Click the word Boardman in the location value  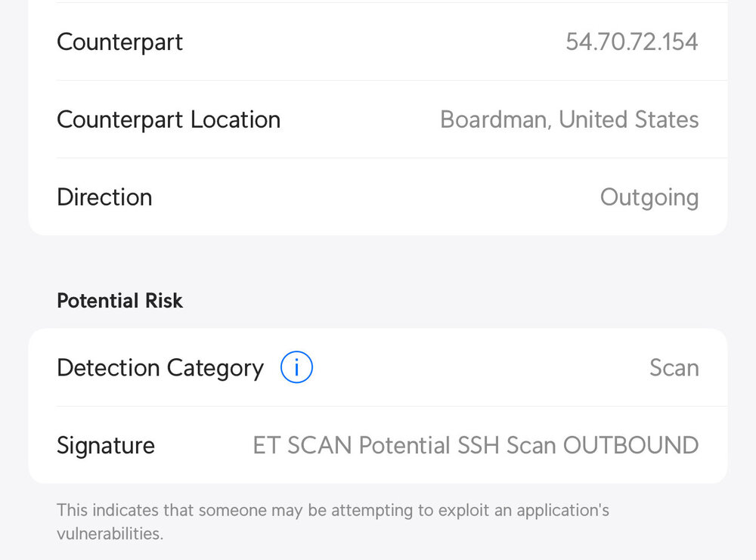(494, 119)
